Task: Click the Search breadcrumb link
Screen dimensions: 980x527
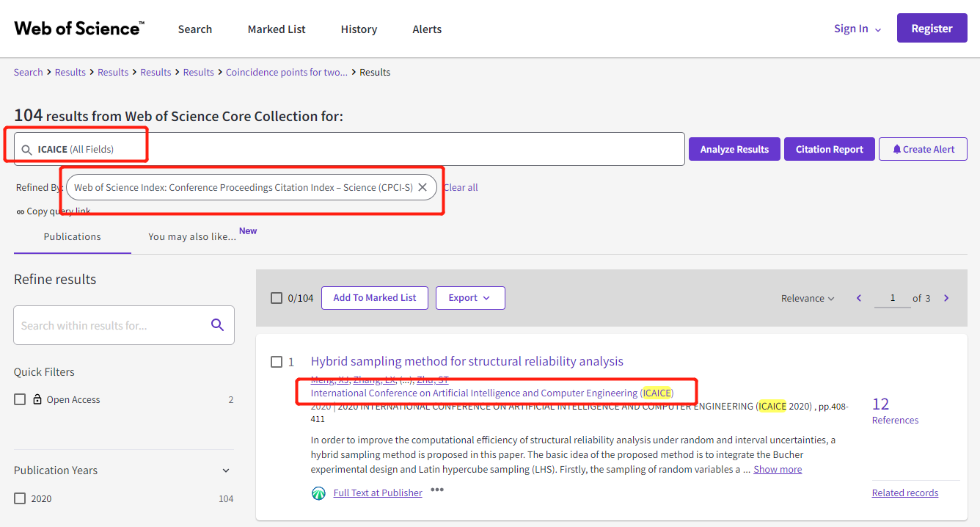Action: (29, 72)
